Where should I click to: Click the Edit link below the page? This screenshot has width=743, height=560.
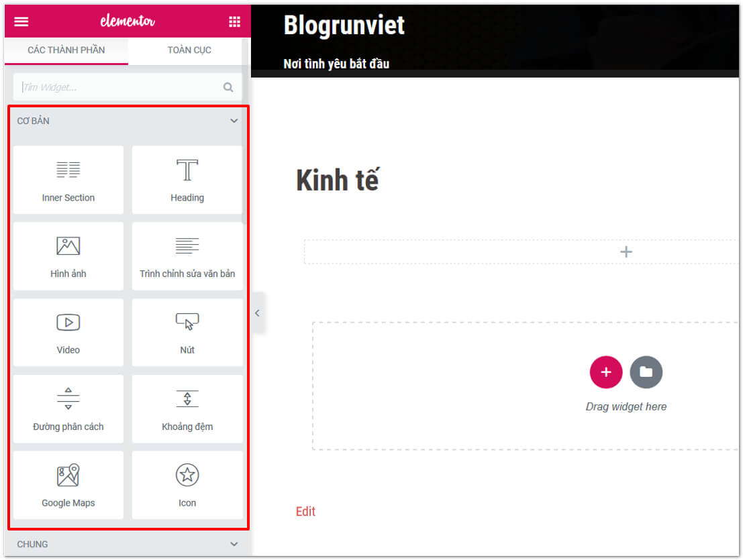305,512
